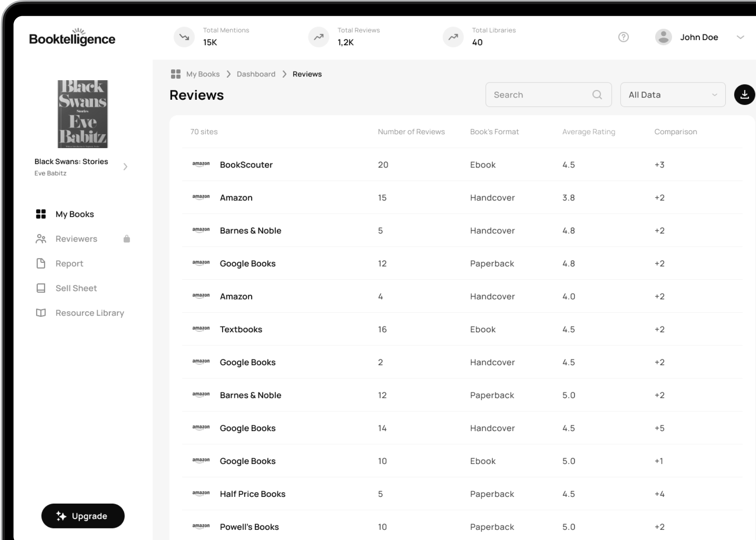Click the black download button

tap(744, 94)
